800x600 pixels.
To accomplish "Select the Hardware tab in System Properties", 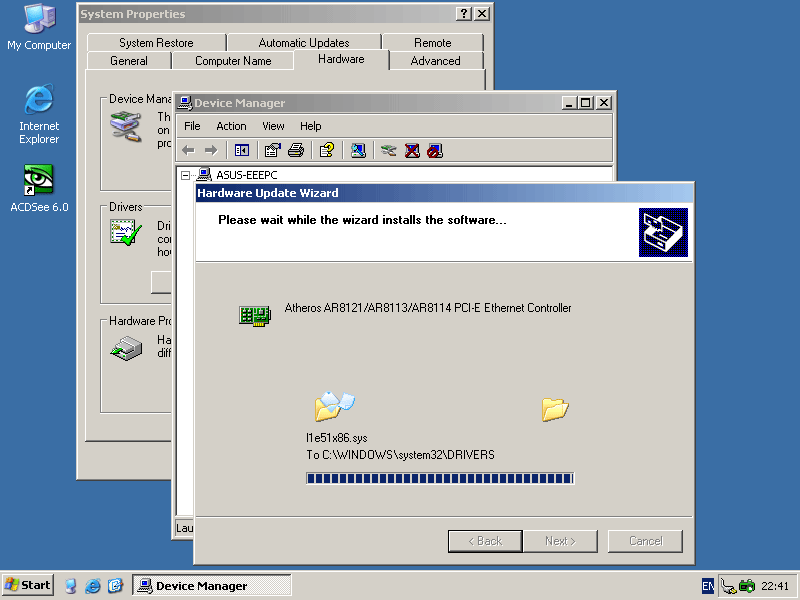I will click(341, 59).
